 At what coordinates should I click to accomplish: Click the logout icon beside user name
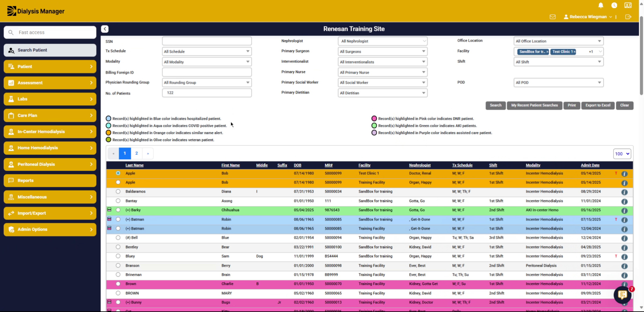coord(628,17)
